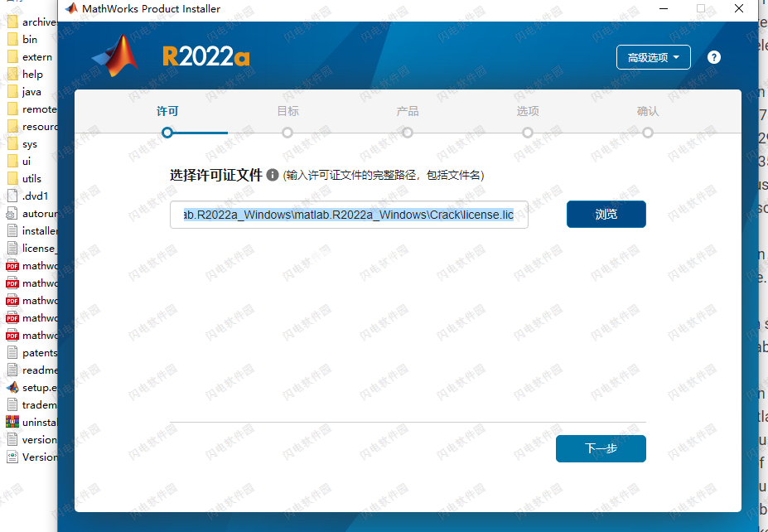
Task: Select the 目标 step tab
Action: tap(288, 111)
